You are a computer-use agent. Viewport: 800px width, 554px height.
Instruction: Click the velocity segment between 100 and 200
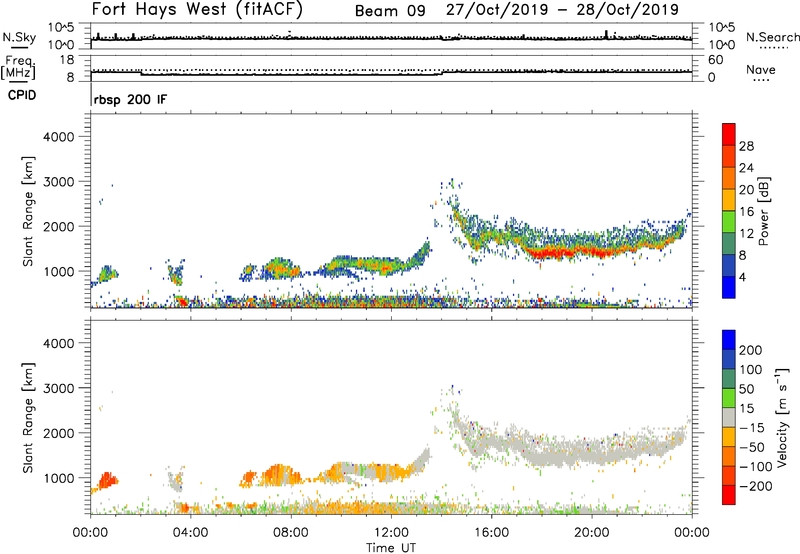[x=729, y=359]
